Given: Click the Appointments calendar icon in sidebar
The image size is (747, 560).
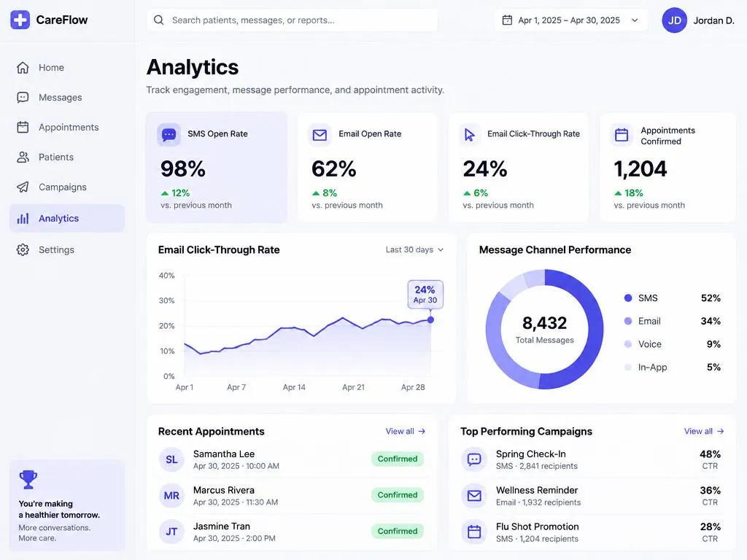Looking at the screenshot, I should [x=23, y=127].
